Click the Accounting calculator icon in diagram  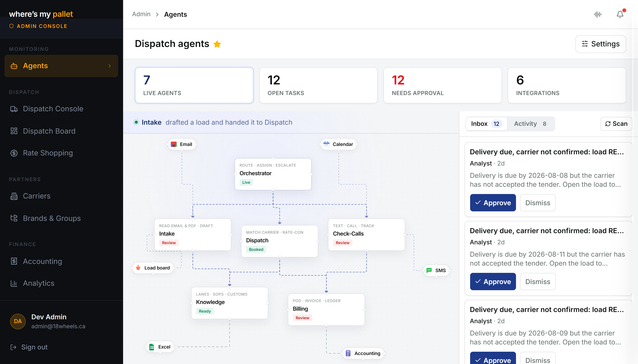pyautogui.click(x=348, y=353)
